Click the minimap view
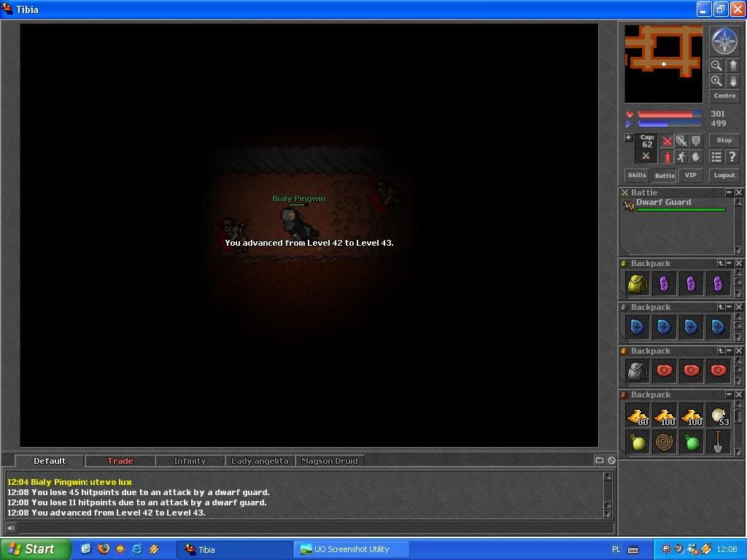This screenshot has width=747, height=560. [x=663, y=64]
